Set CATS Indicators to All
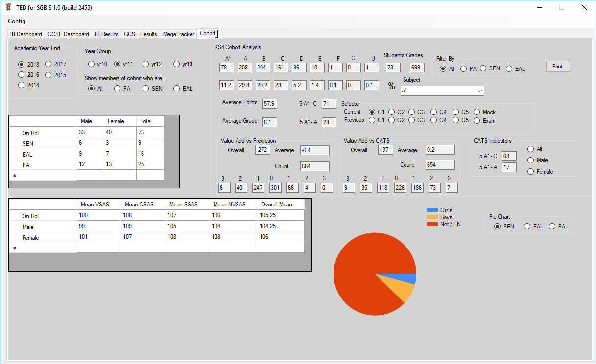596x364 pixels. point(535,149)
